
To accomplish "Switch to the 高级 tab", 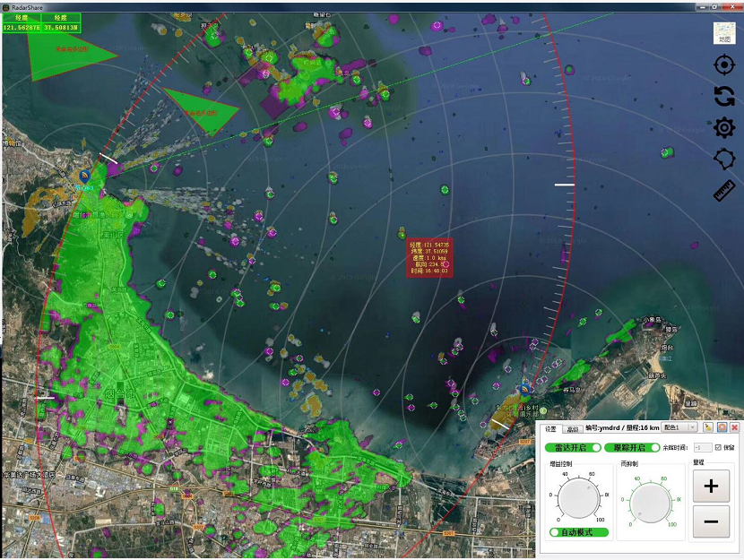I will [573, 429].
